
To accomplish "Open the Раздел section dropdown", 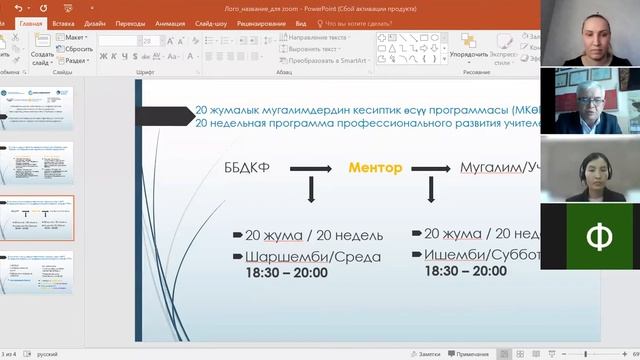I will pyautogui.click(x=73, y=60).
